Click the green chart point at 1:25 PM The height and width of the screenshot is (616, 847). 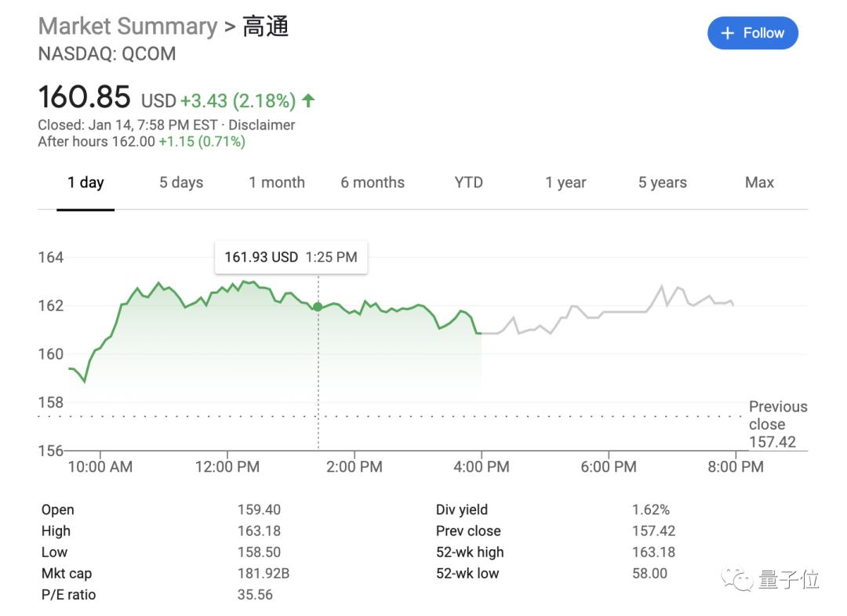[x=318, y=306]
